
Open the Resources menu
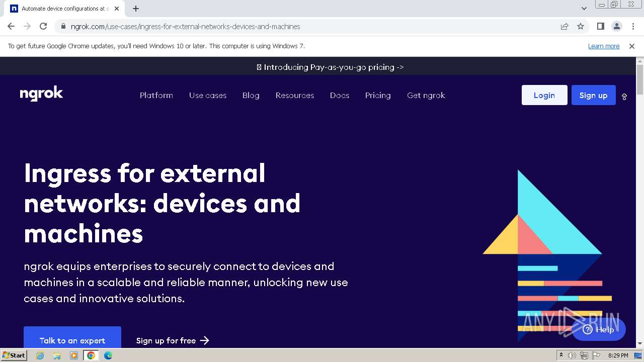(295, 95)
